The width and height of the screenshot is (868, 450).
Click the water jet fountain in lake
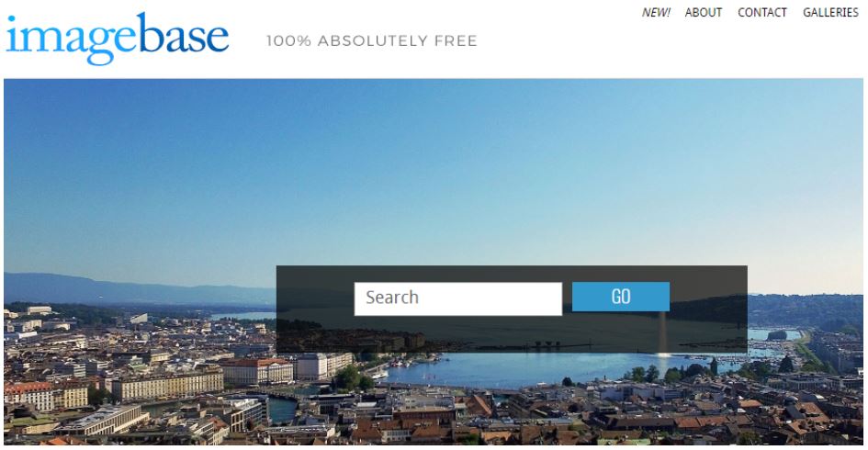point(662,333)
